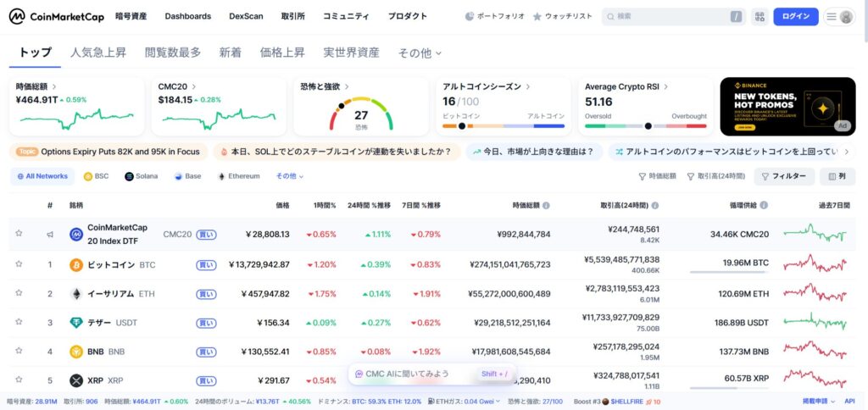The height and width of the screenshot is (410, 868).
Task: Open the Dashboards menu
Action: click(x=187, y=17)
